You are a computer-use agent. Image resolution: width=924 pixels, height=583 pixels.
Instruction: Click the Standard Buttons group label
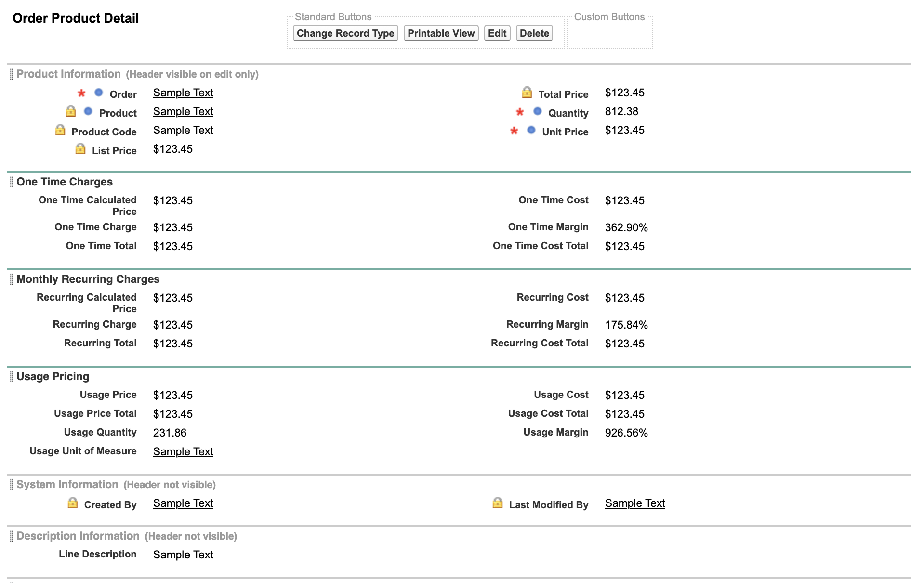coord(333,17)
